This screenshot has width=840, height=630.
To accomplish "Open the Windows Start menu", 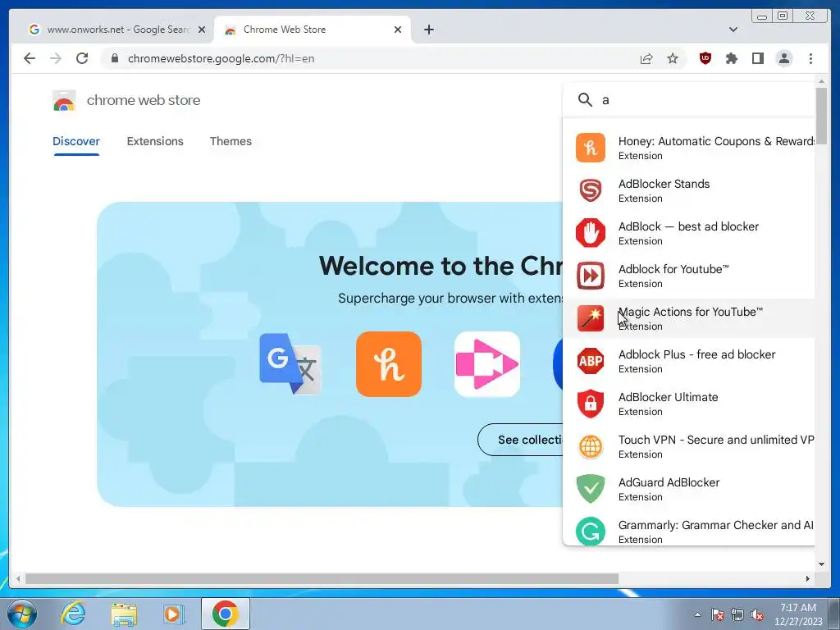I will click(22, 614).
